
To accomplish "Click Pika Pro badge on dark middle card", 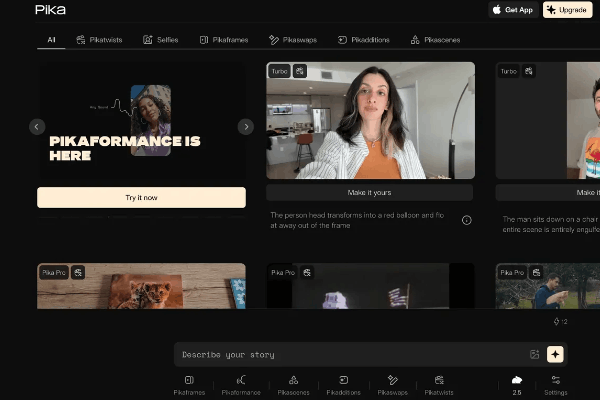I will (x=283, y=273).
